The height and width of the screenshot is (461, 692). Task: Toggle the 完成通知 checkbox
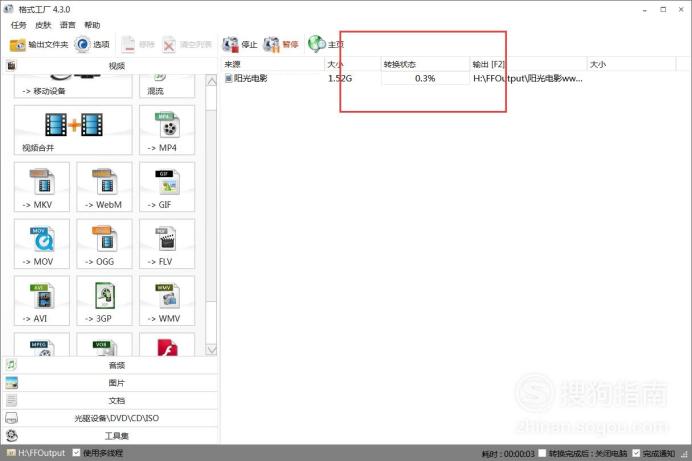click(636, 453)
